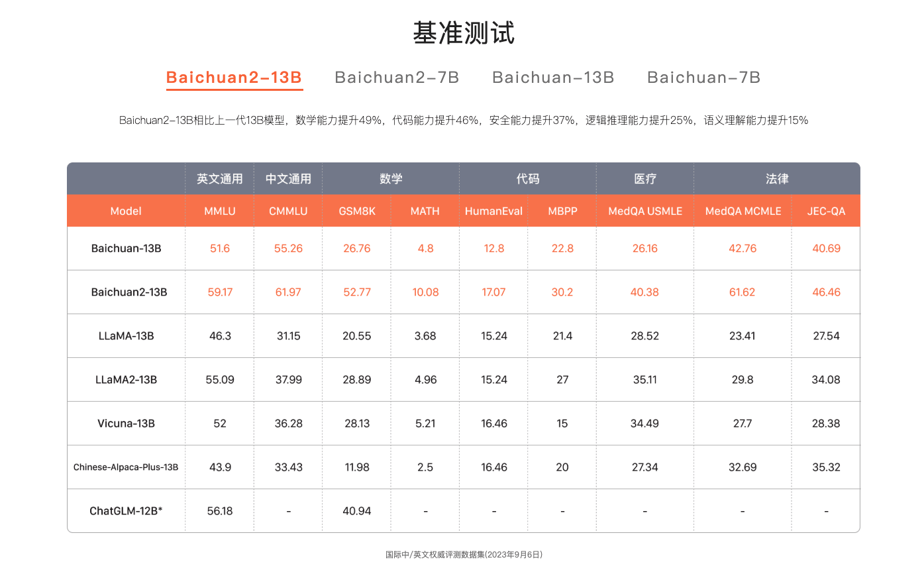
Task: Click the LLaMA-13B HumanEval score 15.24
Action: tap(494, 336)
